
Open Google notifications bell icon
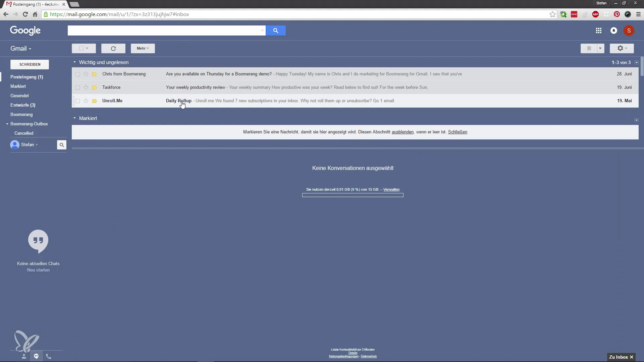tap(614, 31)
